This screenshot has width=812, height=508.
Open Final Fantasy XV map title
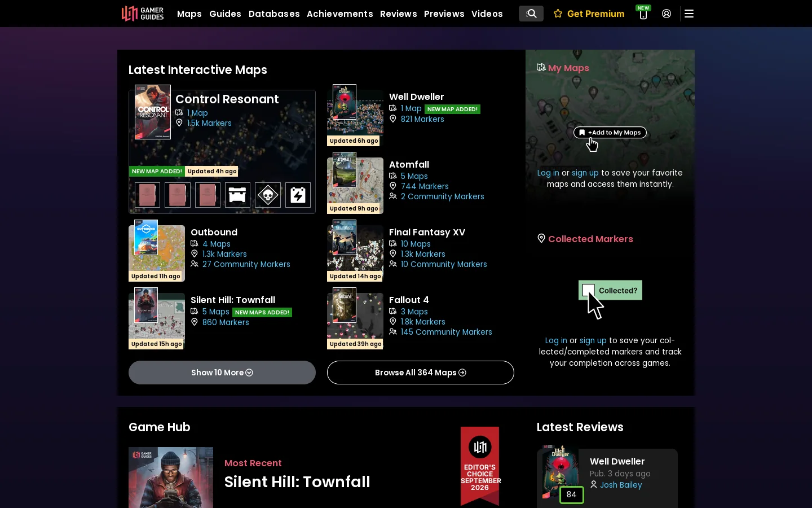point(427,232)
